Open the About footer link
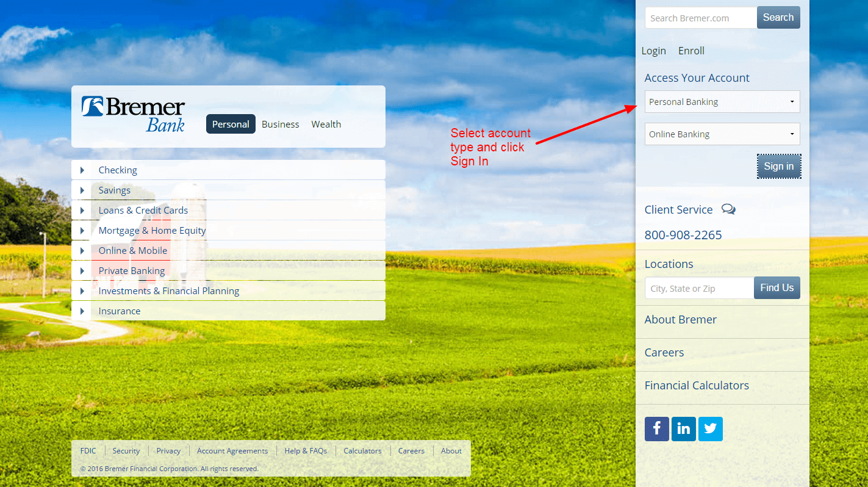 click(451, 451)
